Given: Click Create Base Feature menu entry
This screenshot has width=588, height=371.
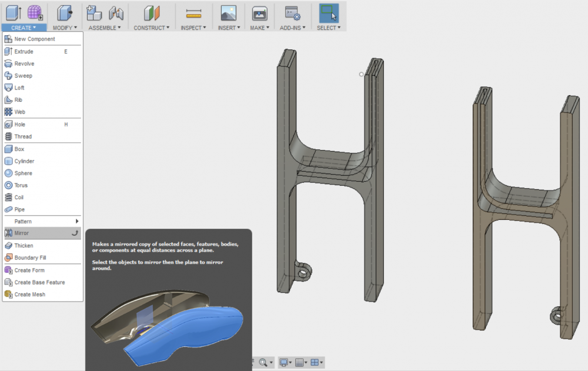Looking at the screenshot, I should pos(39,282).
